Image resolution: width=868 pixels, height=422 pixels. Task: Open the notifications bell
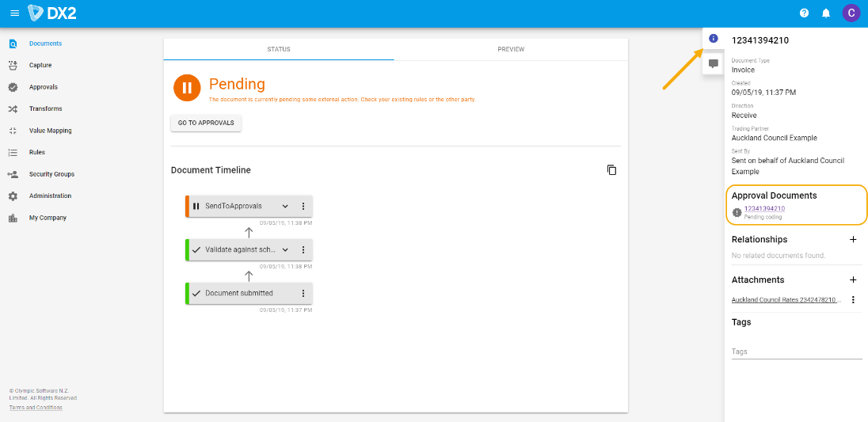(x=826, y=13)
